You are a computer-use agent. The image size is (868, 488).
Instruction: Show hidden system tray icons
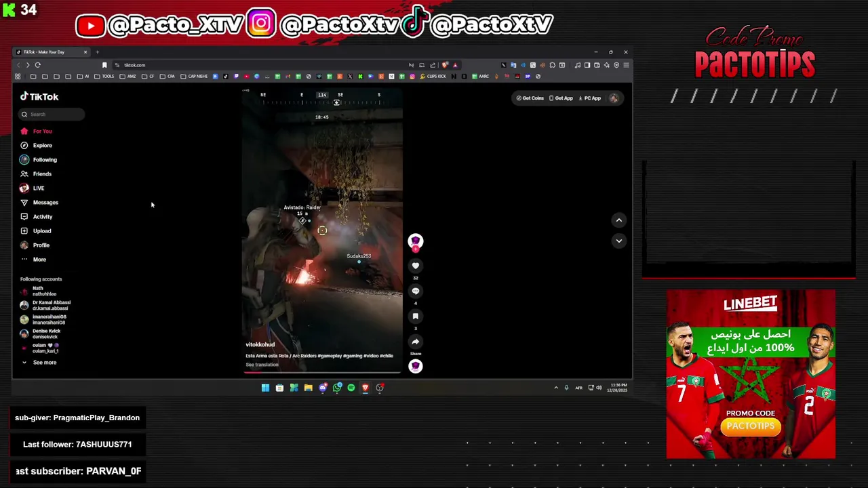[556, 388]
